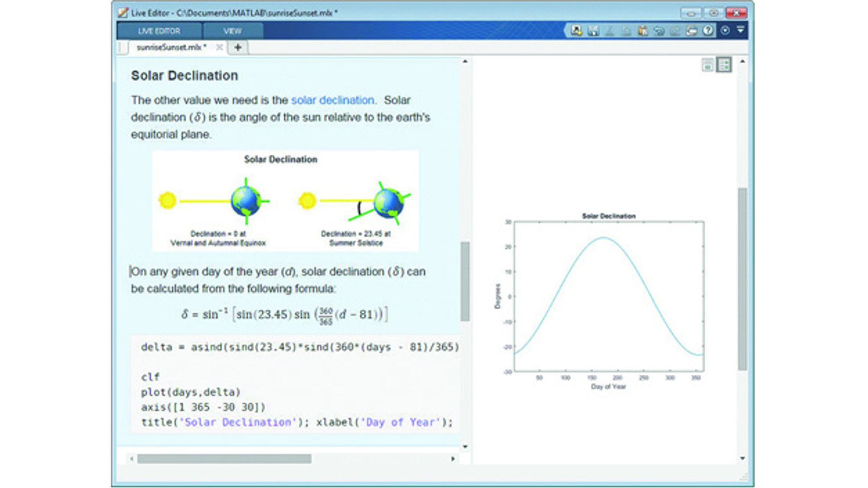Click the new shortcut icon in quick access toolbar

[x=576, y=30]
